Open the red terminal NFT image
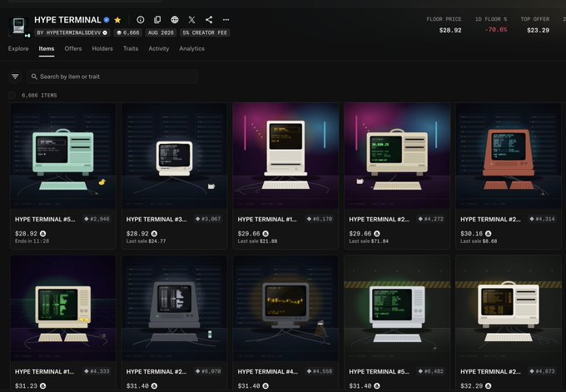566x392 pixels. [509, 156]
